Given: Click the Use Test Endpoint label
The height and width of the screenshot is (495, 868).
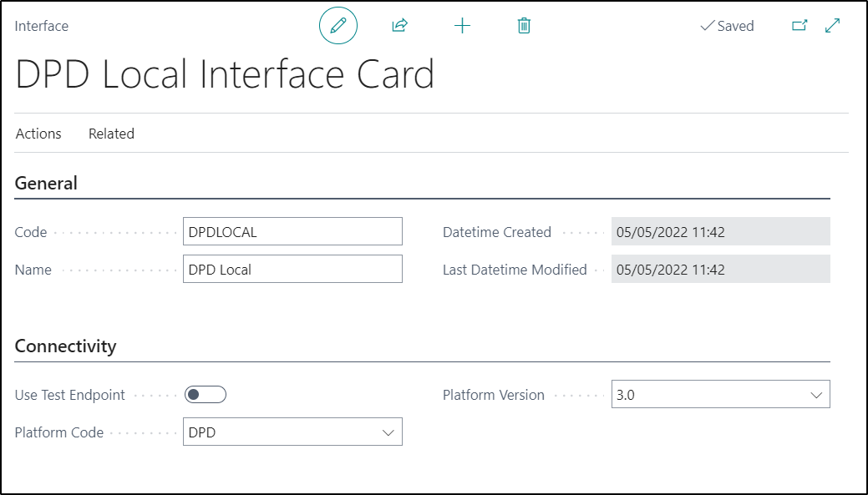Looking at the screenshot, I should tap(69, 395).
